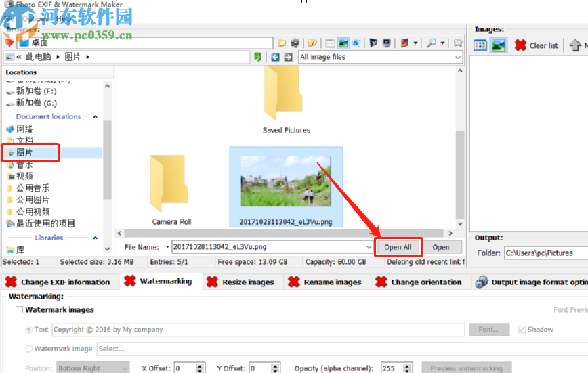This screenshot has width=588, height=373.
Task: Click the red flag bookmark toolbar icon
Action: 404,43
